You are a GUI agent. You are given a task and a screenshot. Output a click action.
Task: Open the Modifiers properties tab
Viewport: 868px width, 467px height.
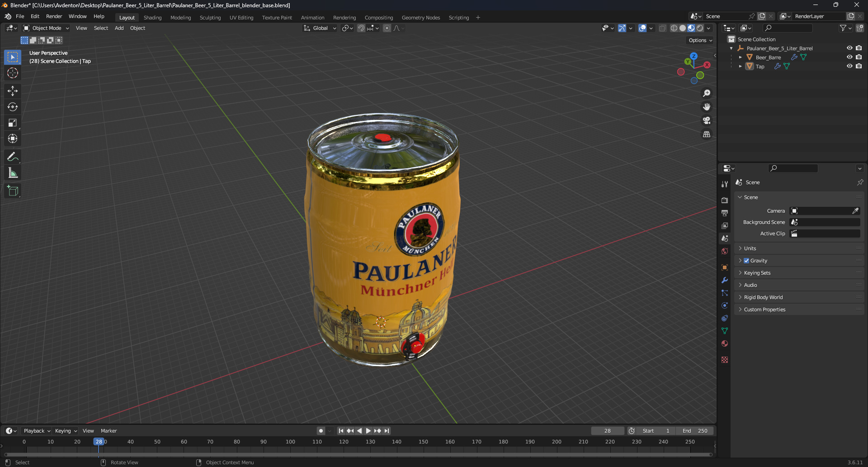(x=725, y=280)
